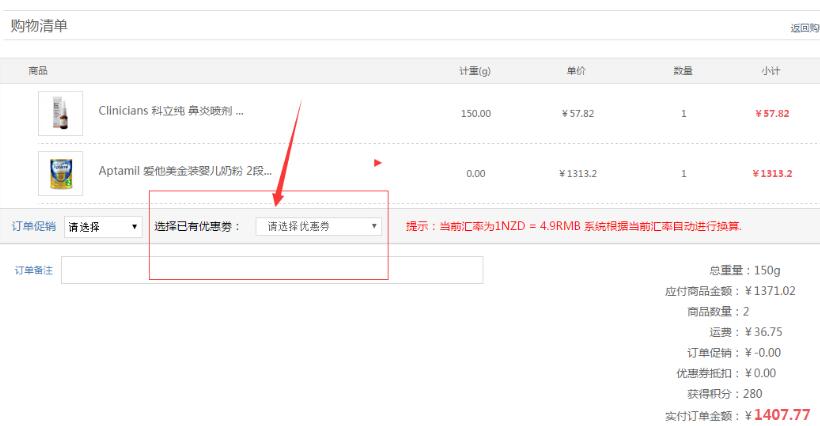Click the 计重(g) column header
This screenshot has height=426, width=820.
click(x=475, y=71)
